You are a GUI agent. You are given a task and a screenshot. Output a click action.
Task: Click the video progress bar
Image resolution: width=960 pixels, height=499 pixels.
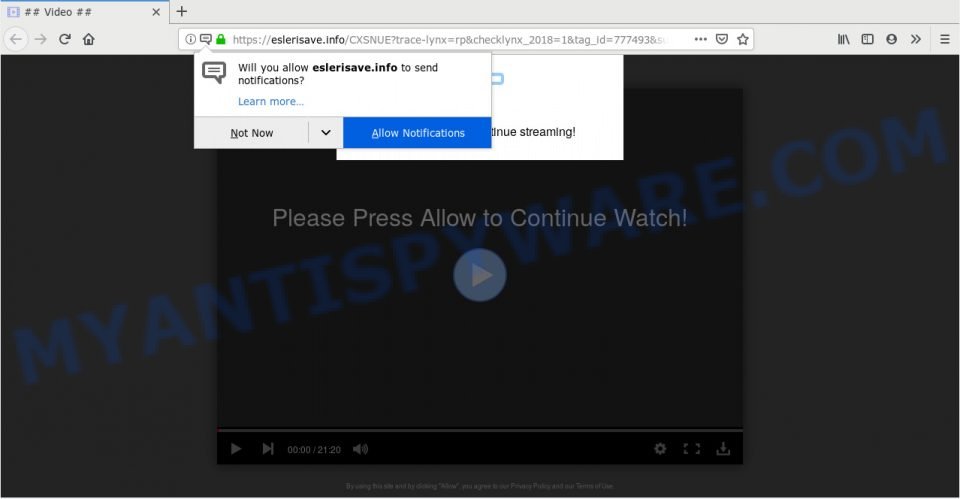(x=480, y=430)
